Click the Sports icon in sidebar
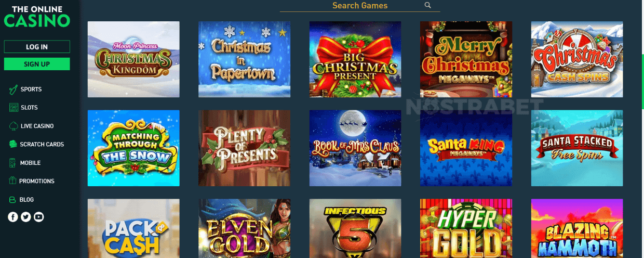Viewport: 644px width, 258px height. pos(13,89)
